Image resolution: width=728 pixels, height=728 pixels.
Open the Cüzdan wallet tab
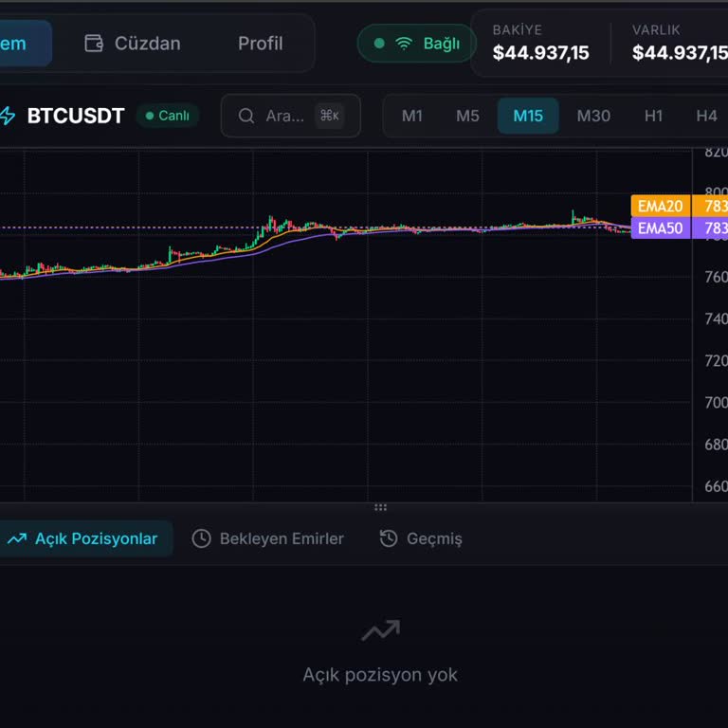point(133,44)
